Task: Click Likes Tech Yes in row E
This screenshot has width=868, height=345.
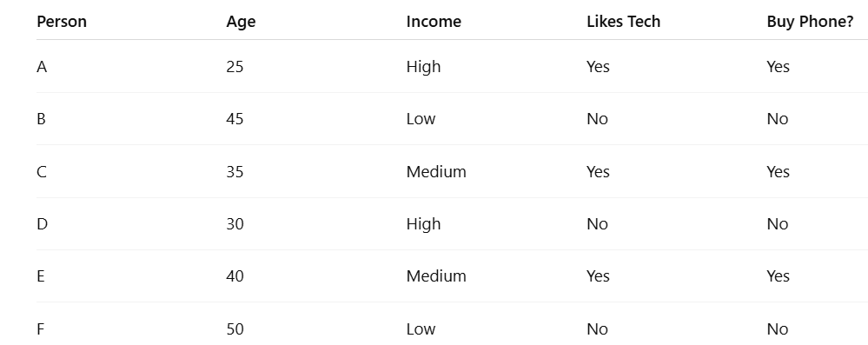Action: [598, 275]
